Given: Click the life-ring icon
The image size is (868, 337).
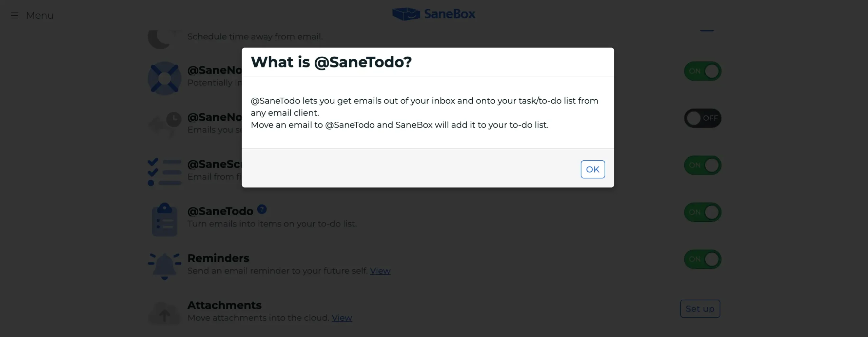Looking at the screenshot, I should [x=164, y=78].
